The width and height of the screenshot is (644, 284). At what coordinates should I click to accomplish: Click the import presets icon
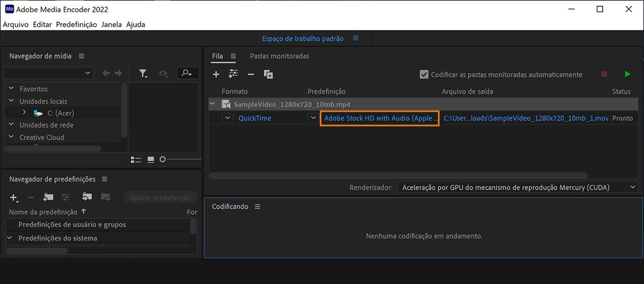87,197
